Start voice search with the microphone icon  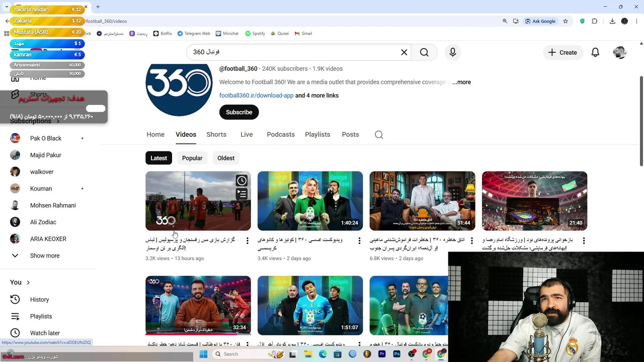click(x=453, y=52)
